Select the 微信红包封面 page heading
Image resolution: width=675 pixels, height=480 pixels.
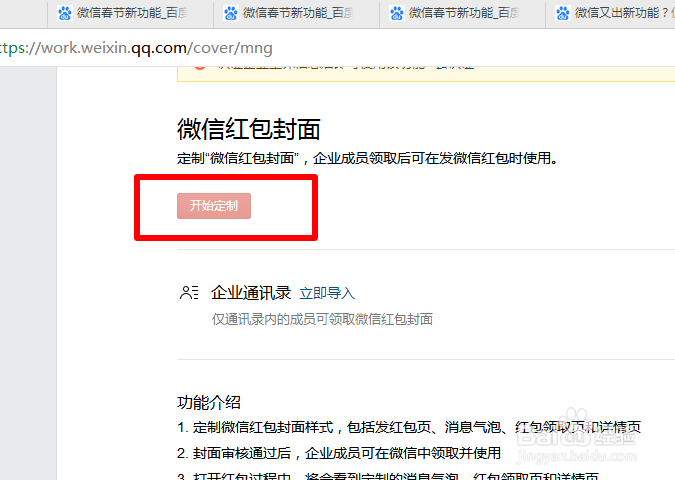[248, 129]
